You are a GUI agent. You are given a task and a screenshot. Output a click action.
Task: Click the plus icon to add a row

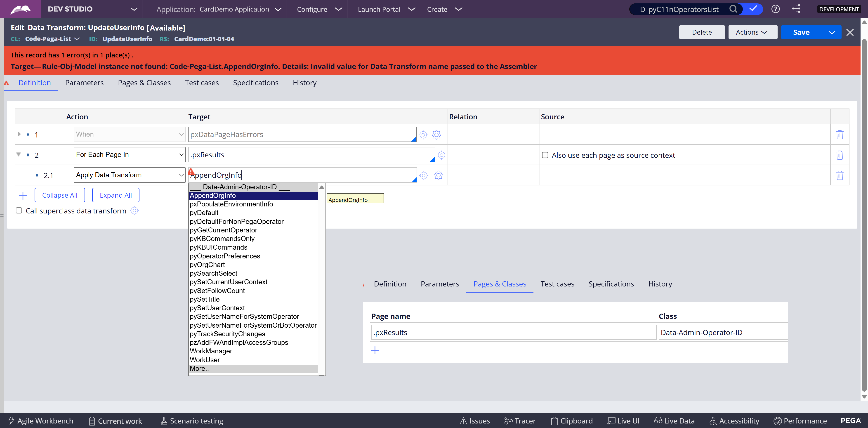(x=23, y=196)
